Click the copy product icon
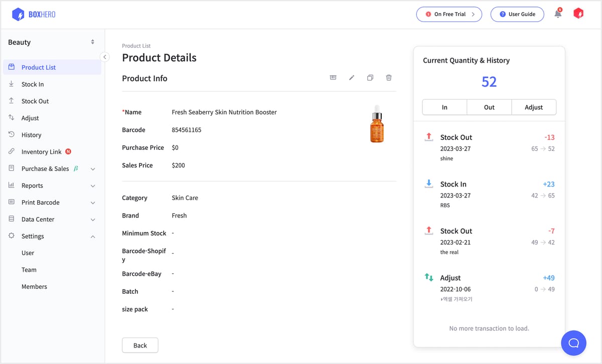The width and height of the screenshot is (602, 364). tap(370, 78)
